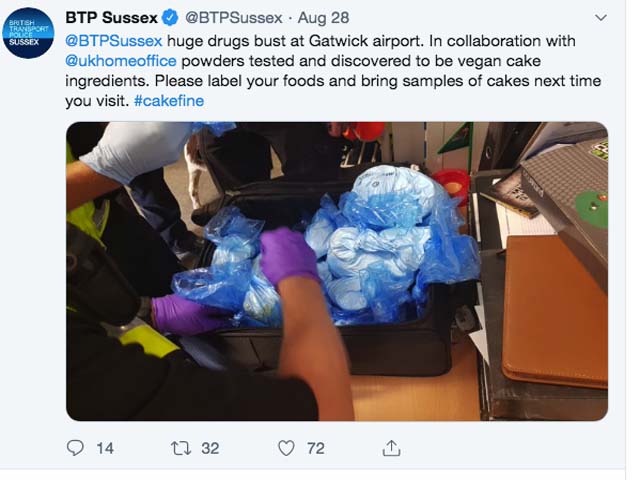Click the blue verified badge next to BTP Sussex
Viewport: 640px width, 480px height.
[x=171, y=18]
